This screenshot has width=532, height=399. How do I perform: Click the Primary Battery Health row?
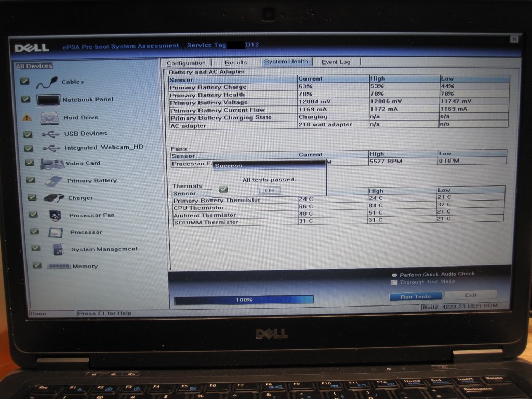(339, 95)
